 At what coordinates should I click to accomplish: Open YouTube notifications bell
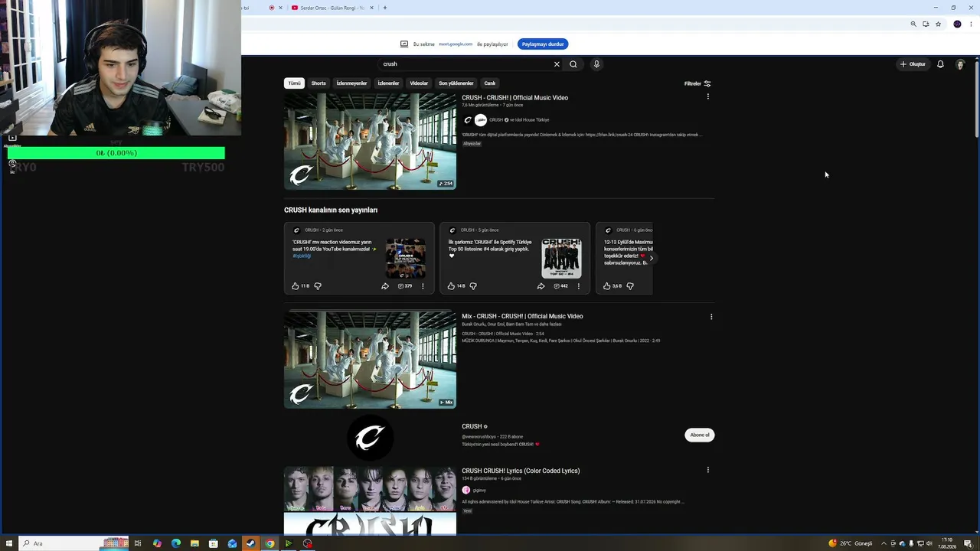coord(940,64)
